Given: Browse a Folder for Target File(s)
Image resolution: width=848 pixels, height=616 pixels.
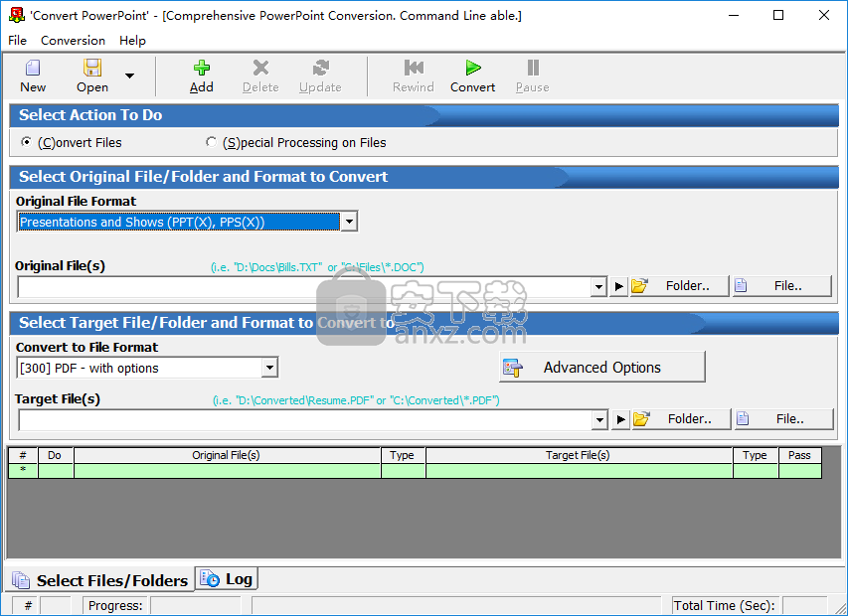Looking at the screenshot, I should (681, 418).
